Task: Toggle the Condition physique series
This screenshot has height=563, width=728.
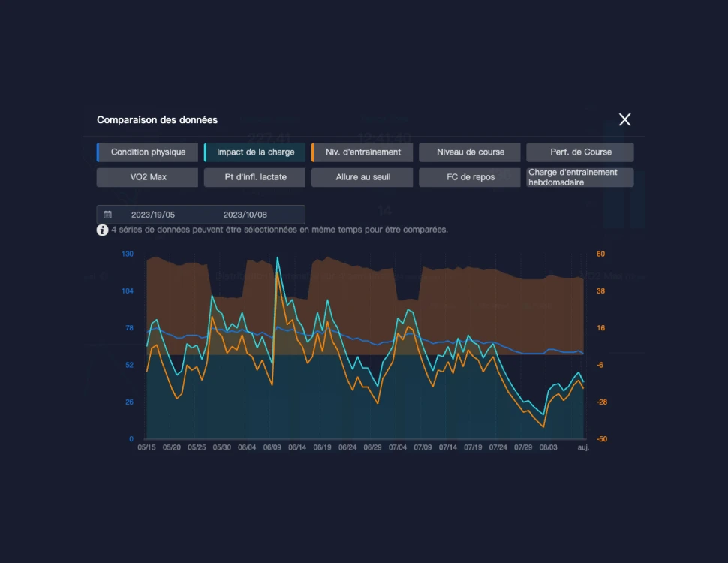Action: [148, 152]
